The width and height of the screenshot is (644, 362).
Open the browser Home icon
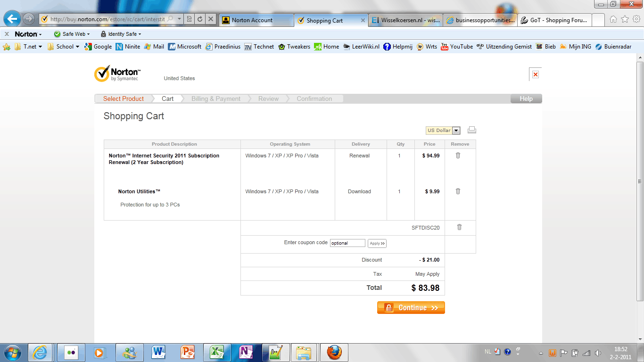(x=613, y=19)
